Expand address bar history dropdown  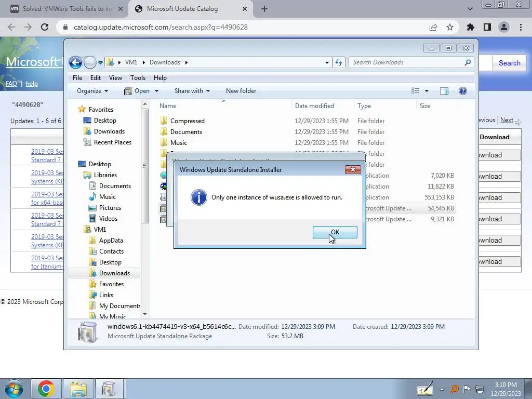(x=327, y=62)
